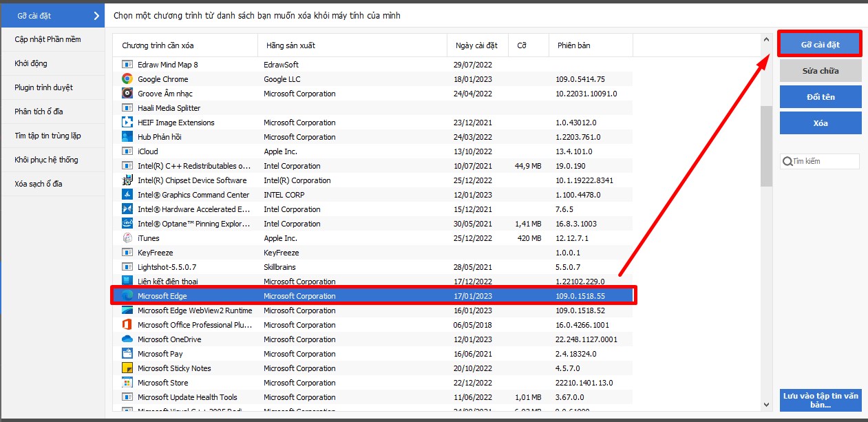
Task: Sort by Ngày cài đặt column
Action: coord(477,45)
